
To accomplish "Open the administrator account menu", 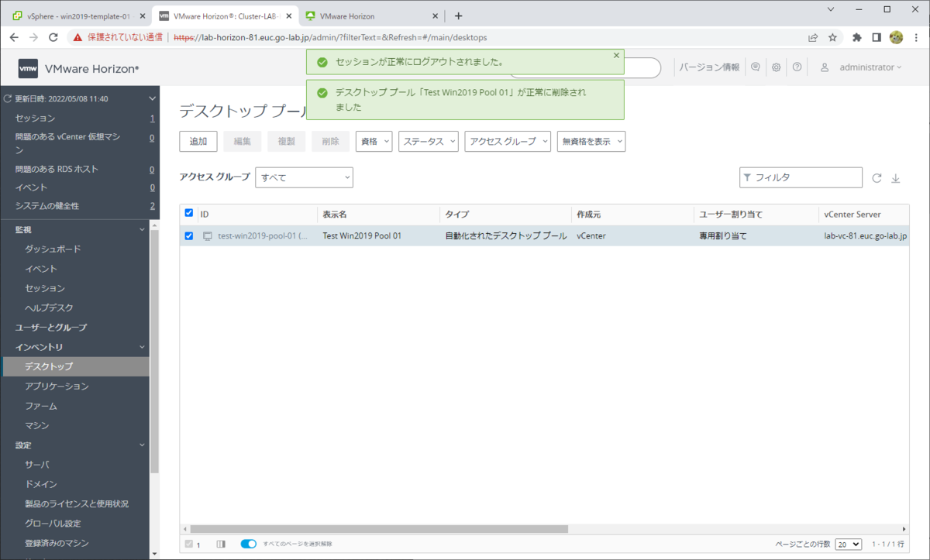I will (870, 67).
